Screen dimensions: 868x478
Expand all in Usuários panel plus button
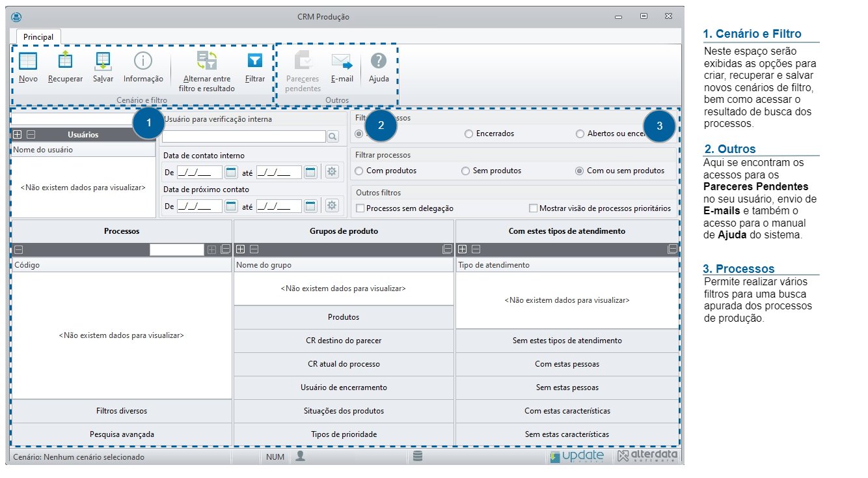[x=18, y=135]
